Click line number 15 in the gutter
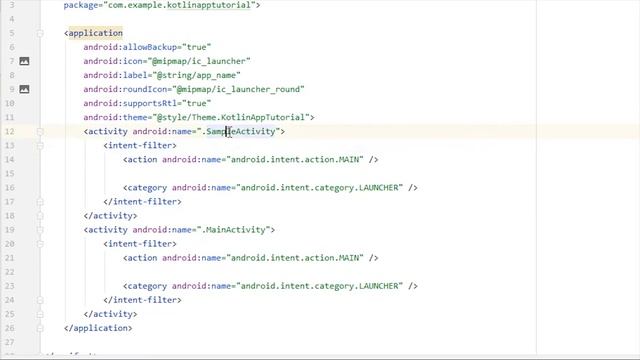Viewport: 640px width, 360px height. tap(10, 174)
